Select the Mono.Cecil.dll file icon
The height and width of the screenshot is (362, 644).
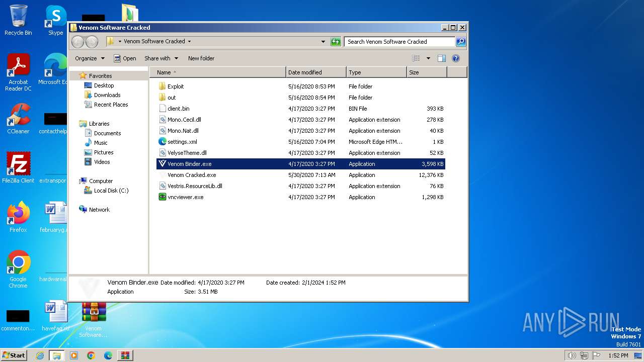tap(162, 119)
